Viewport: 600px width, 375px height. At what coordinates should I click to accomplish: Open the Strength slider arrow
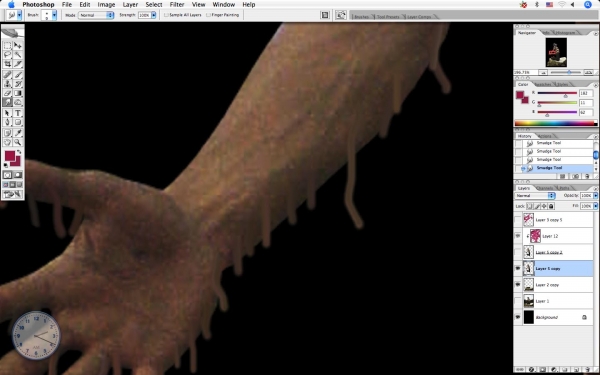[x=154, y=15]
